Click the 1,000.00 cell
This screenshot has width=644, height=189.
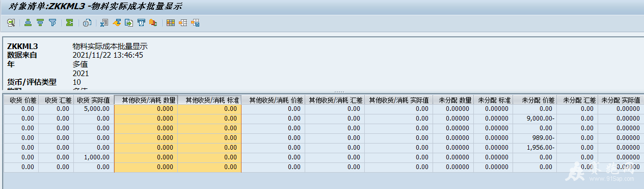click(92, 157)
